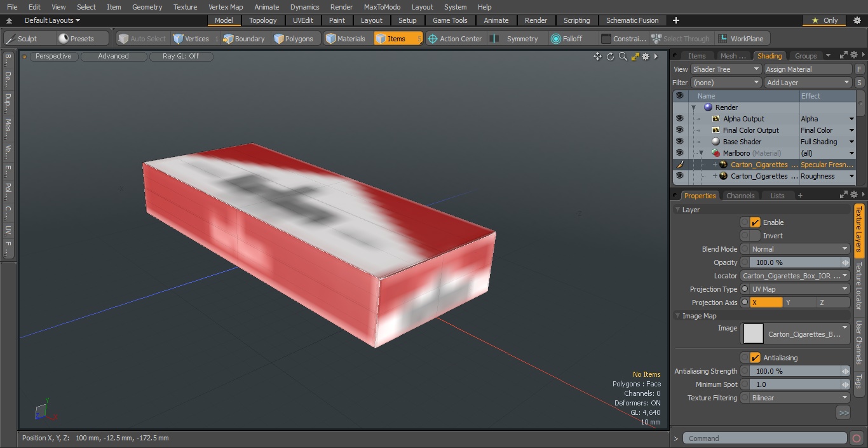Open the Locator dropdown

pos(795,276)
